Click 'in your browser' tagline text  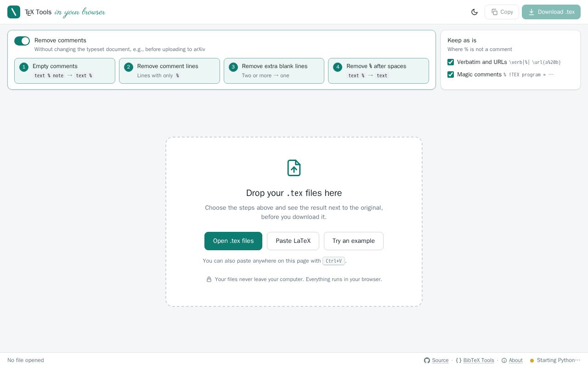tap(80, 12)
